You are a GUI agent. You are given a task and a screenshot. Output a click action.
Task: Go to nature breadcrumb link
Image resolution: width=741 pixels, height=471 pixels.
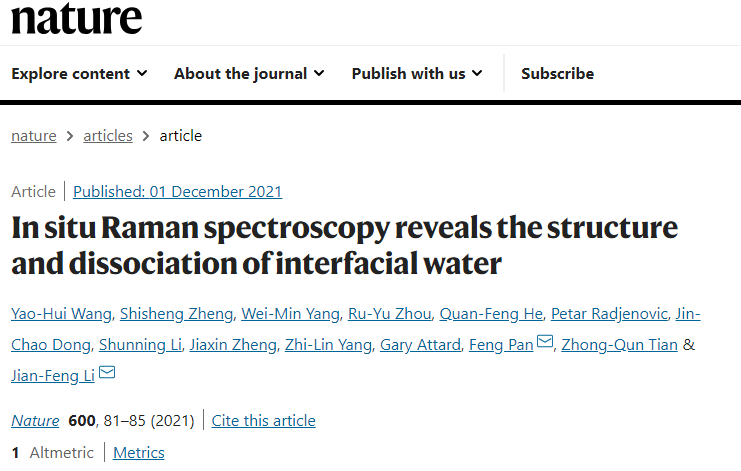tap(34, 136)
